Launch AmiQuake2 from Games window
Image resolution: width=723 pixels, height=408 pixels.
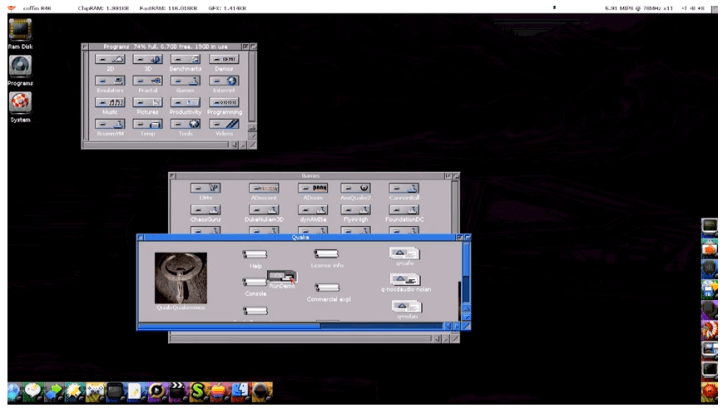coord(355,188)
